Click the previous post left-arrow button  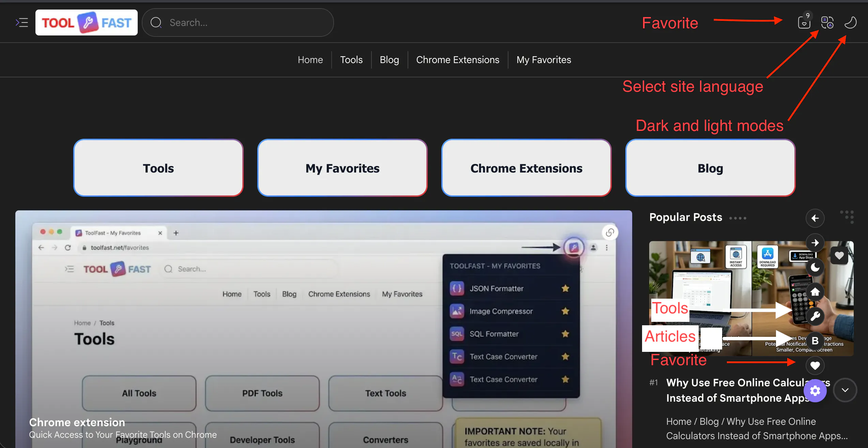[x=815, y=218]
